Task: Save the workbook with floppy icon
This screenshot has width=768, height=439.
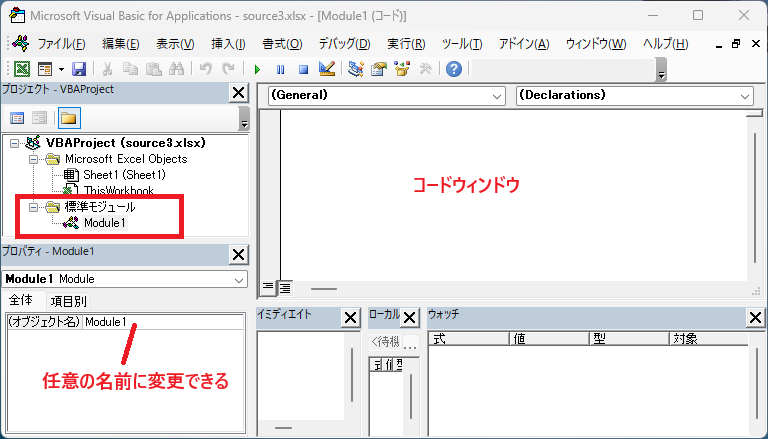Action: click(79, 69)
